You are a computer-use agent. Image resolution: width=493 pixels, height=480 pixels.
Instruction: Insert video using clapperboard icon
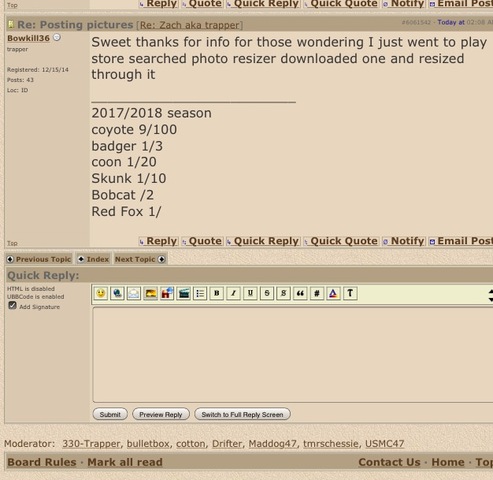[184, 293]
